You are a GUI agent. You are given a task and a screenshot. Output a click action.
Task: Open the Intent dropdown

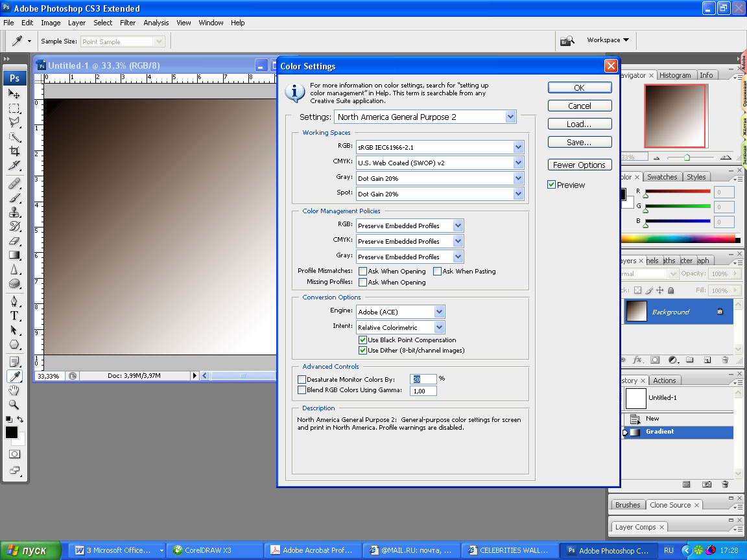pyautogui.click(x=401, y=327)
